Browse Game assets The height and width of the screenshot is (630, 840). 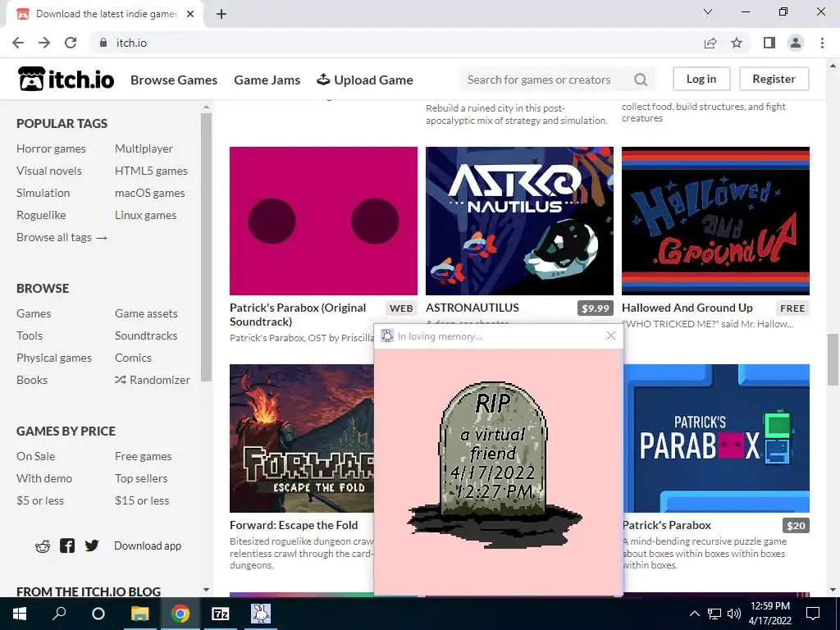[146, 313]
